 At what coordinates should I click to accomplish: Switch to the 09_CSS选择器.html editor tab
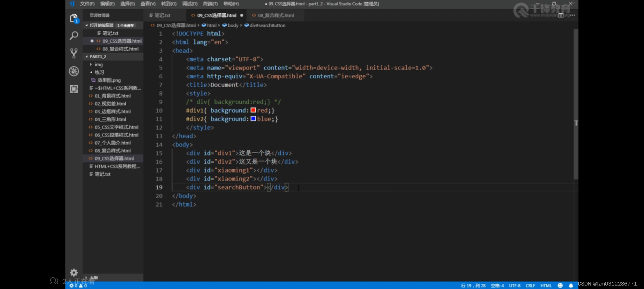(217, 16)
